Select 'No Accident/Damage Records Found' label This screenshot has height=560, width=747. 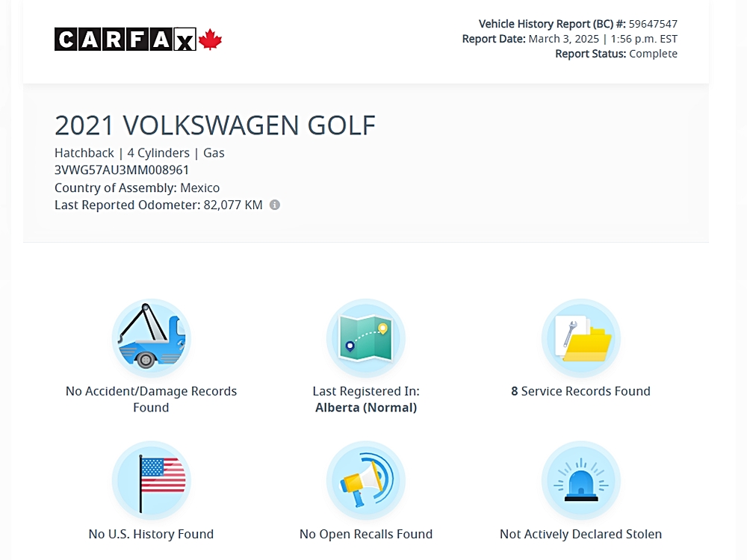pos(151,399)
